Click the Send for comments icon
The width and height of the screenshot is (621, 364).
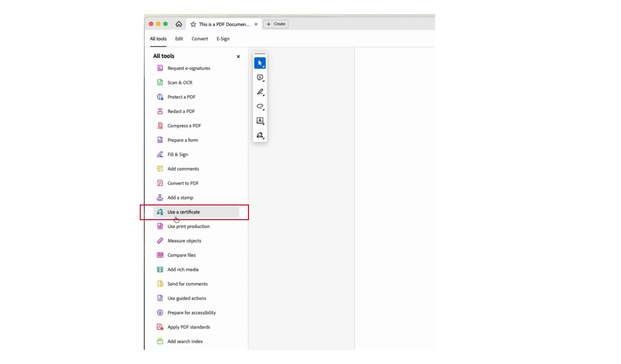pyautogui.click(x=160, y=284)
